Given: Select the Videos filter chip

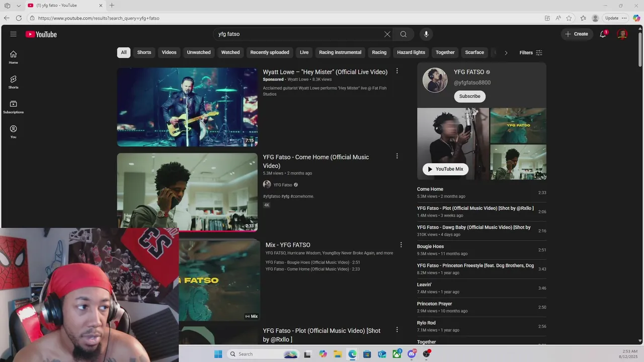Looking at the screenshot, I should pos(169,52).
